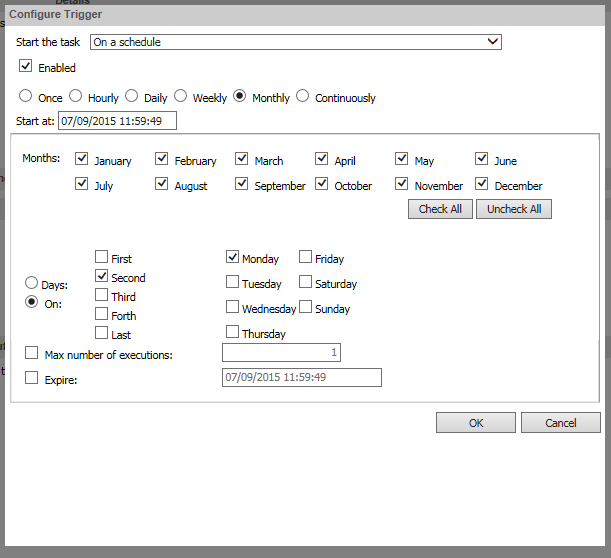Uncheck the July month checkbox
Screen dimensions: 611x558
[x=81, y=184]
